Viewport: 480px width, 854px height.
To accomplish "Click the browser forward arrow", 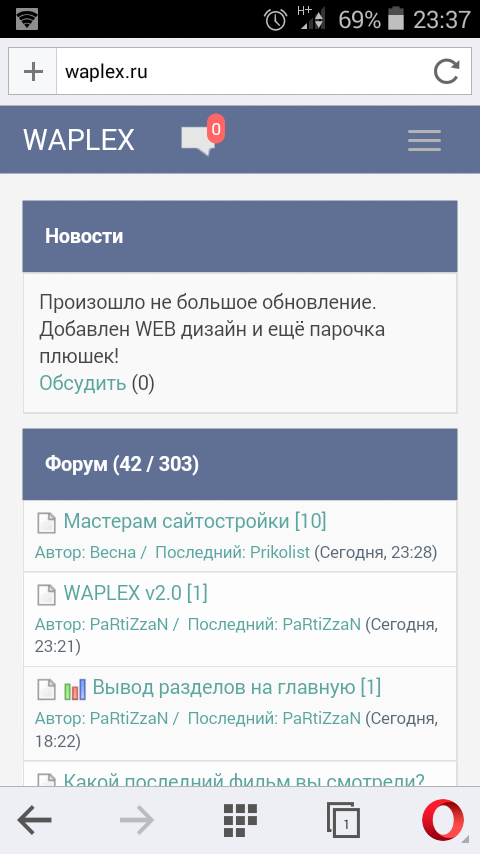I will tap(137, 819).
